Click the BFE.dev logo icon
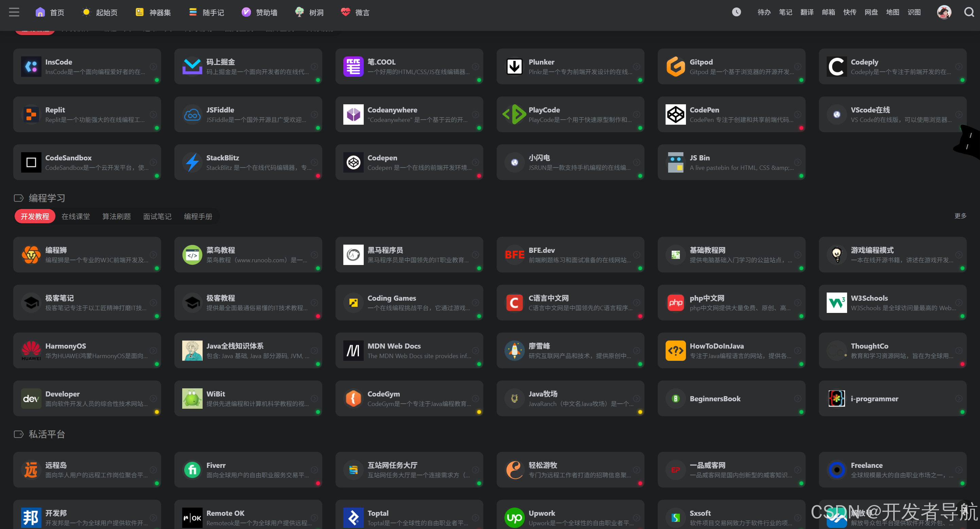 pyautogui.click(x=514, y=255)
